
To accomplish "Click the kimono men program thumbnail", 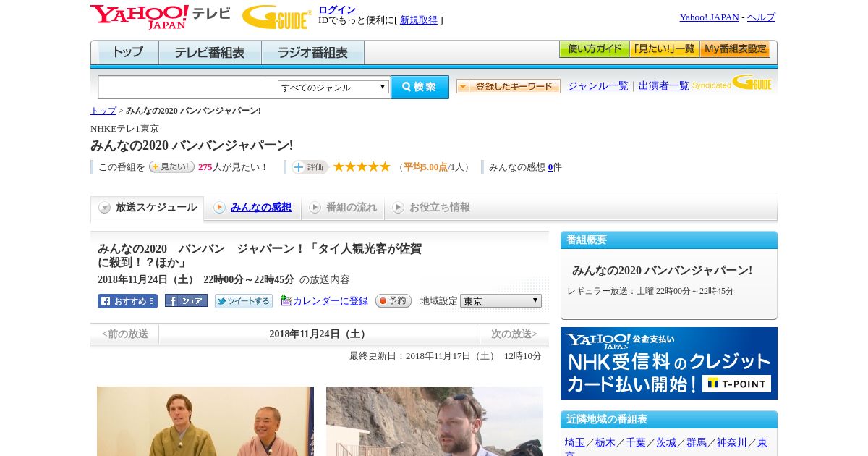I will click(205, 421).
